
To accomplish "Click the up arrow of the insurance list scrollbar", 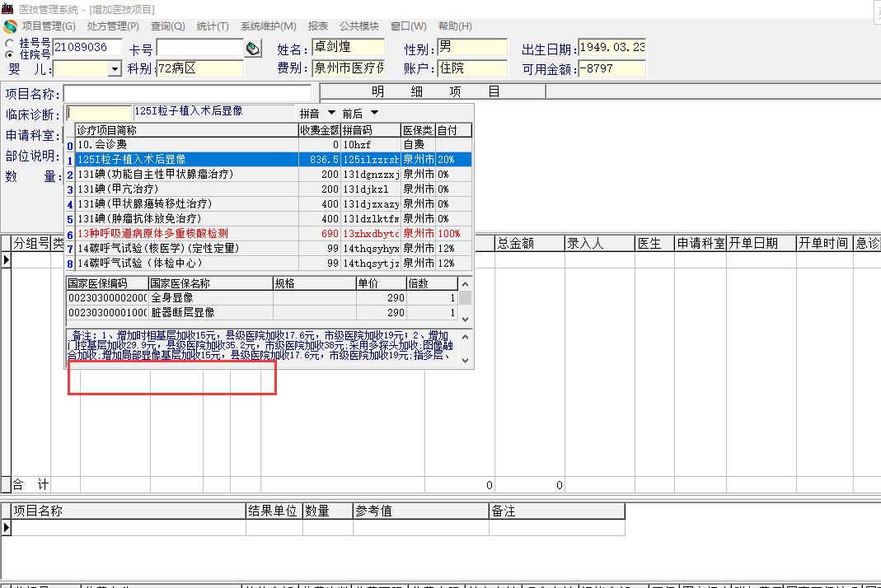I will (465, 284).
